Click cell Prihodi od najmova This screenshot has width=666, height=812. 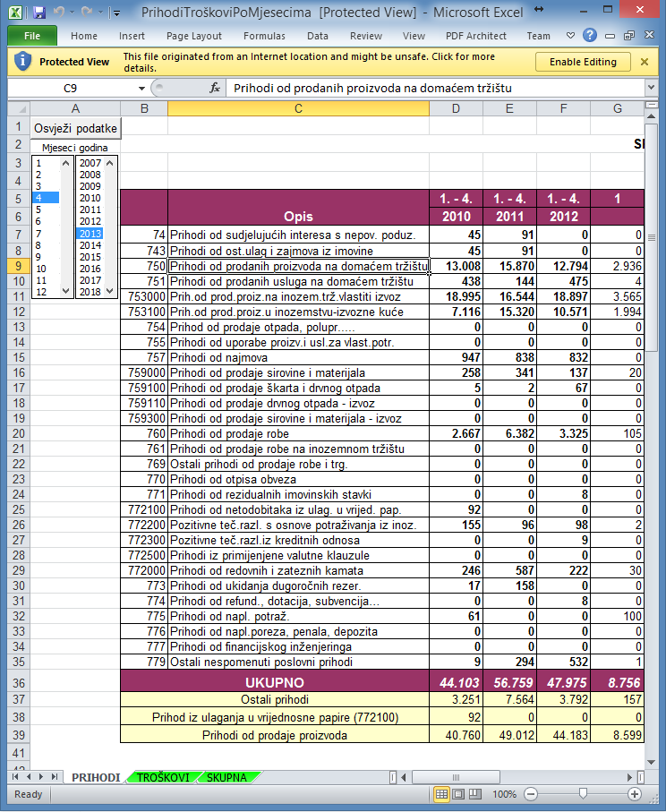298,357
